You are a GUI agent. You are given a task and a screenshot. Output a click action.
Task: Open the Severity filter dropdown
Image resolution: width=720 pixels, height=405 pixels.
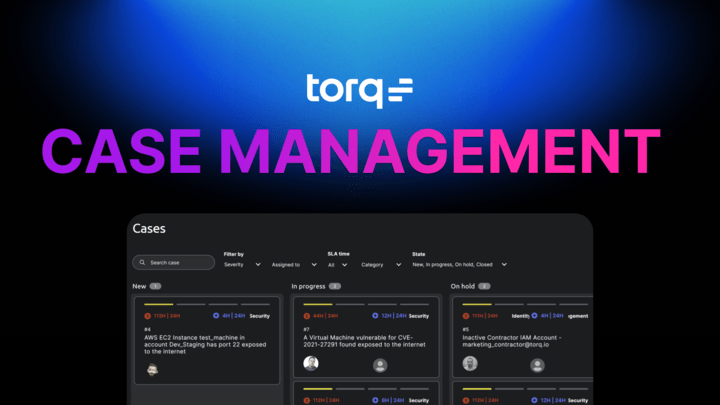[242, 265]
